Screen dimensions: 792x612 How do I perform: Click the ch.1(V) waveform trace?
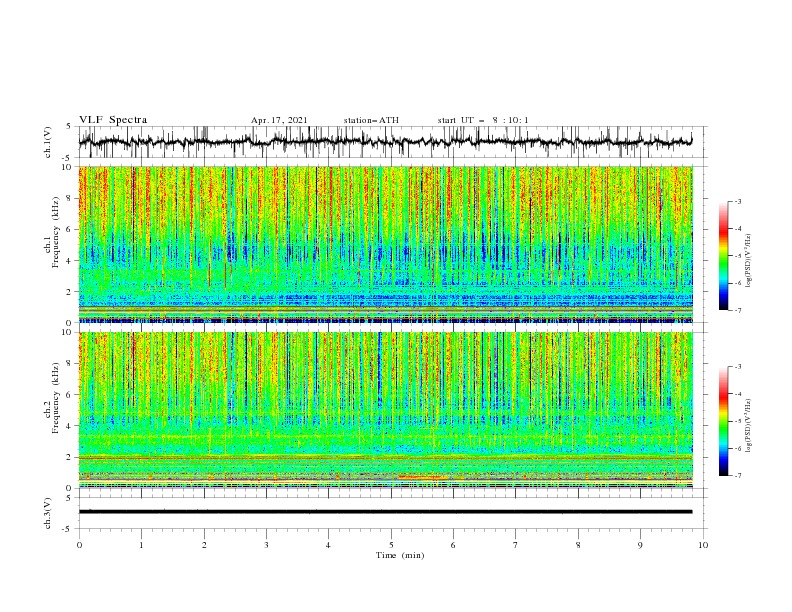385,142
